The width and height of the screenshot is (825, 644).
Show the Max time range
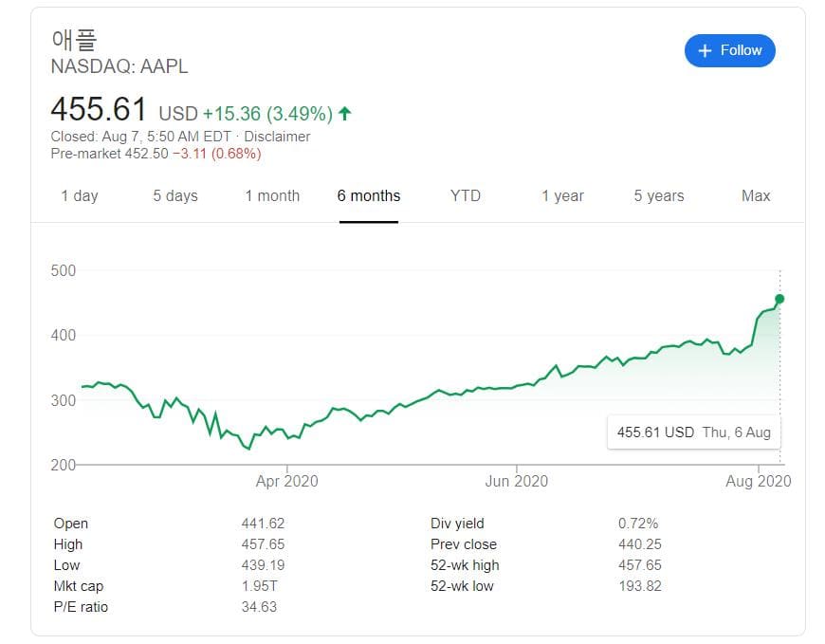click(x=755, y=196)
